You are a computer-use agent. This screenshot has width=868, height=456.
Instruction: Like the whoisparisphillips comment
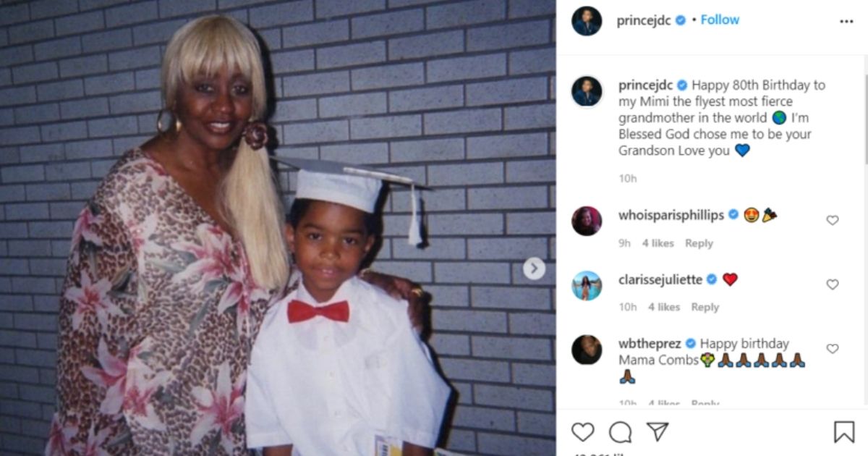click(x=833, y=220)
